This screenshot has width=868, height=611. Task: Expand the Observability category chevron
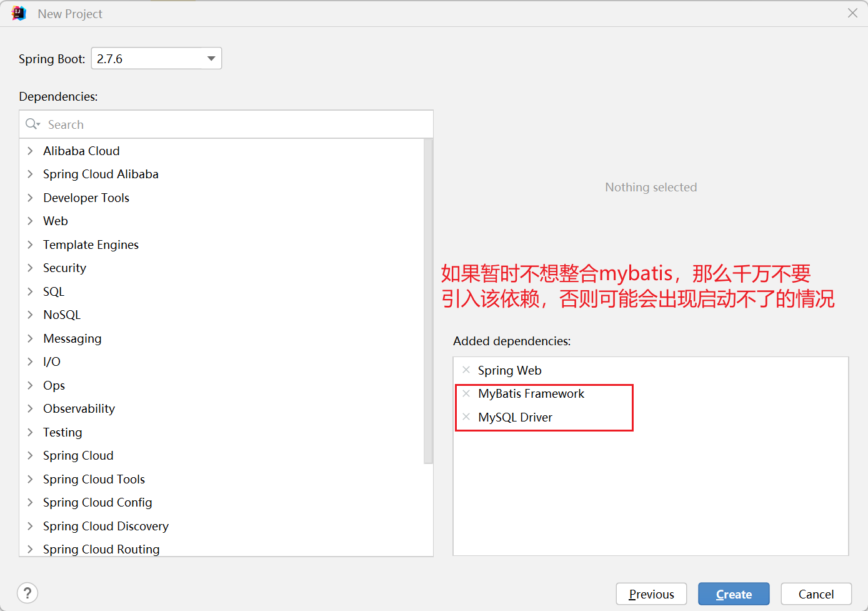point(30,408)
